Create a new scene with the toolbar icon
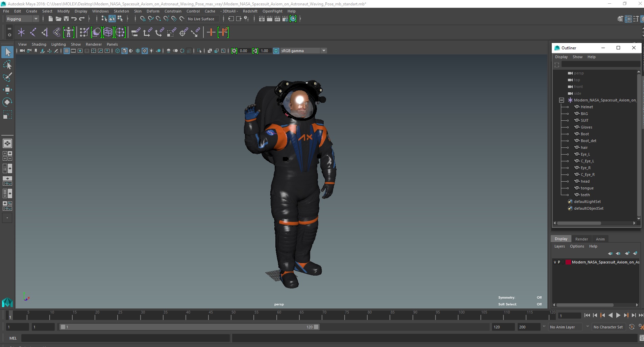This screenshot has width=644, height=347. coord(50,19)
